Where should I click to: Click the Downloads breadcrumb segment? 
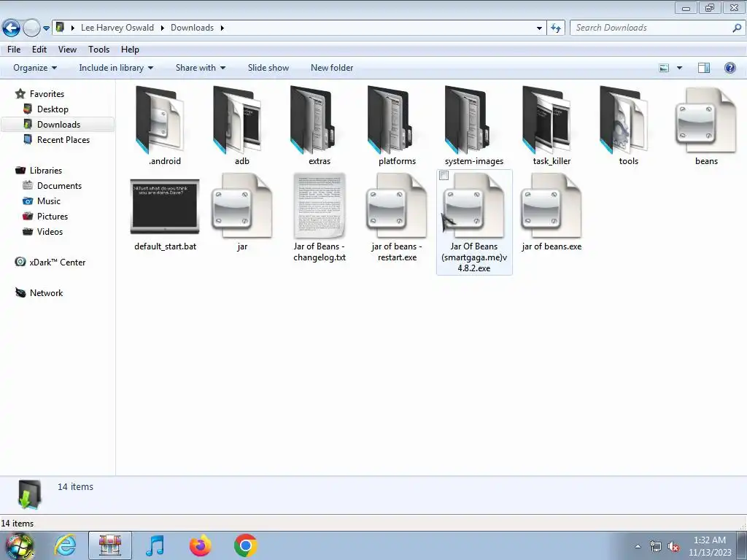click(x=192, y=28)
